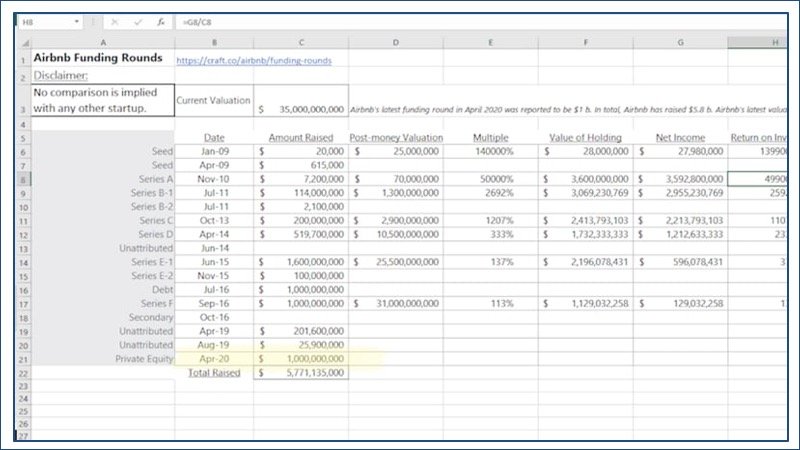Viewport: 800px width, 450px height.
Task: Select the 3,592,800,000 net income cell
Action: pos(680,179)
